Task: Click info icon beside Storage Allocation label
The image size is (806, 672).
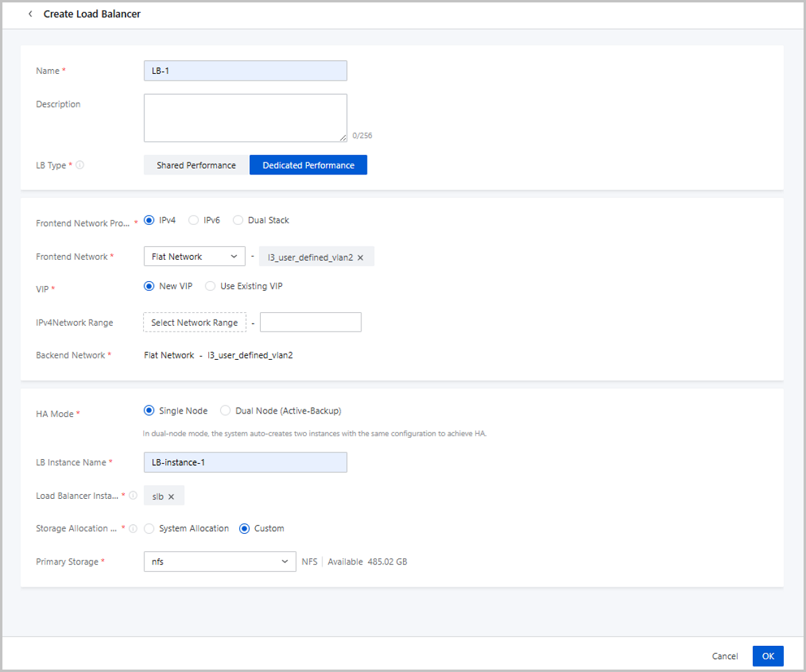Action: coord(133,529)
